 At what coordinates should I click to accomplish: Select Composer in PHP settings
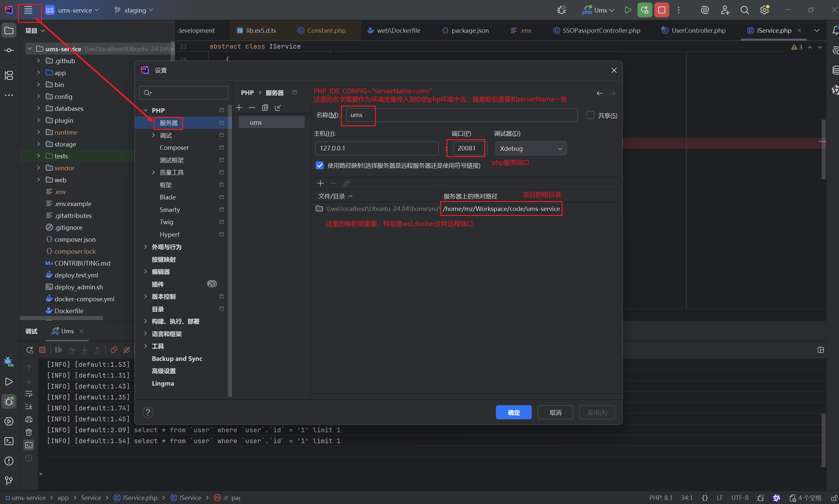click(x=174, y=147)
